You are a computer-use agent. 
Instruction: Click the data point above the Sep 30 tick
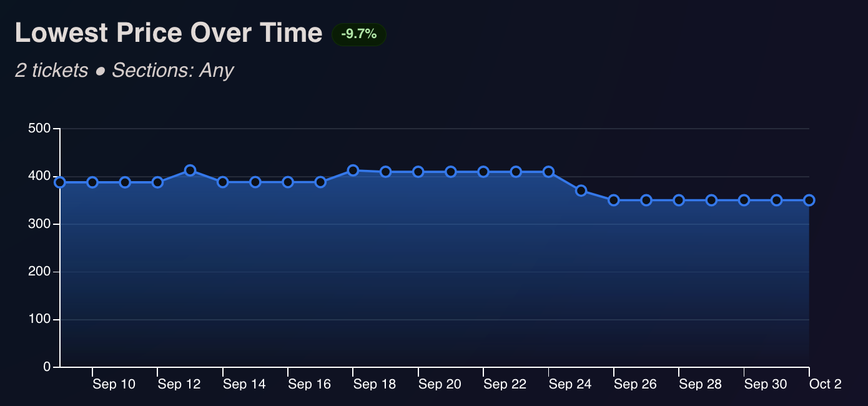point(744,201)
